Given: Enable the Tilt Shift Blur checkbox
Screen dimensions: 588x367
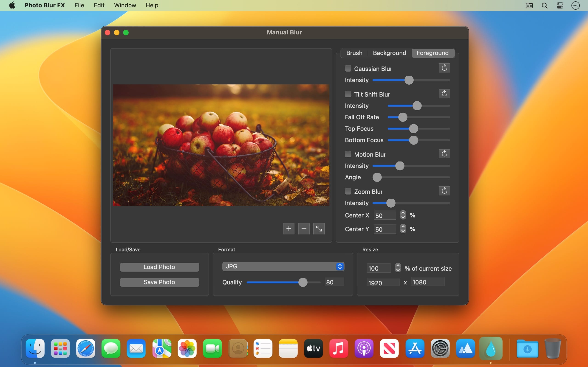Looking at the screenshot, I should tap(348, 94).
